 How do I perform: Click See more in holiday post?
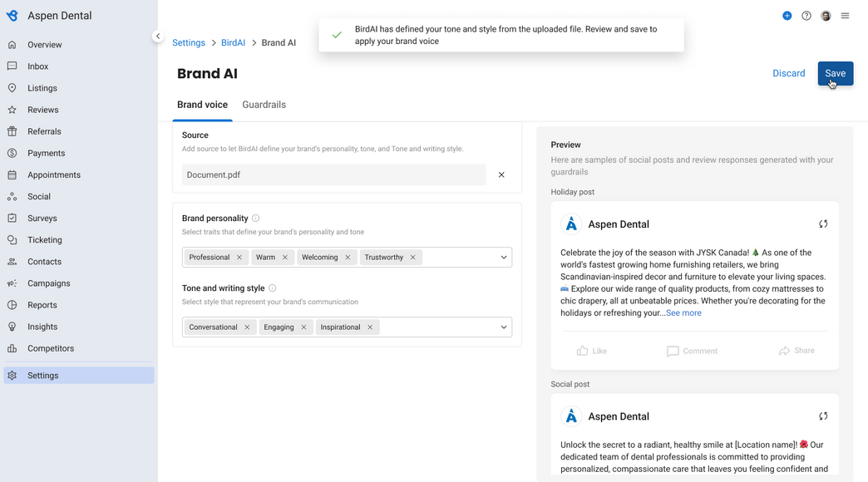[x=683, y=312]
